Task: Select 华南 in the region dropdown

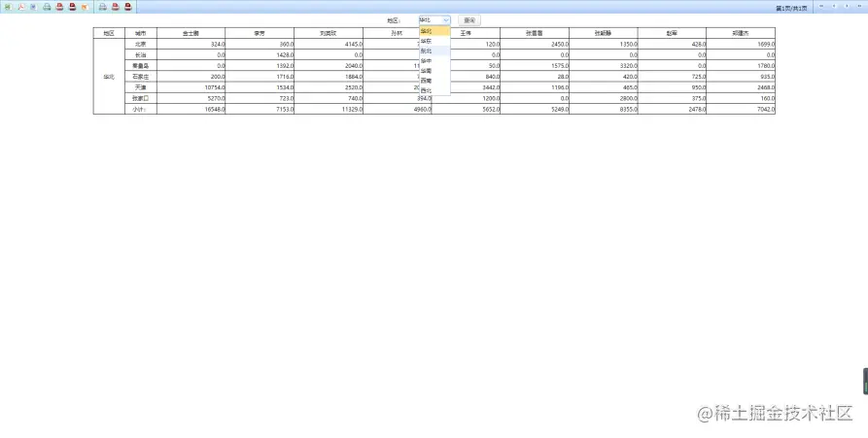Action: (x=434, y=71)
